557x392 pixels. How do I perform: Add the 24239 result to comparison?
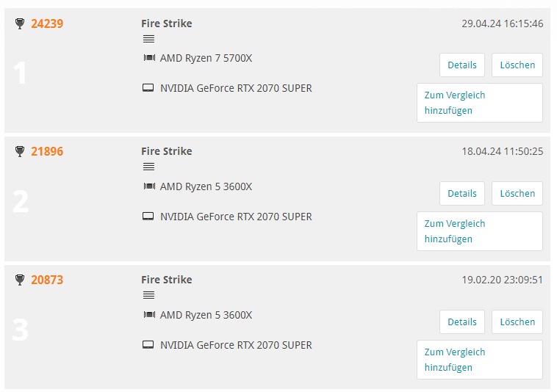point(480,103)
